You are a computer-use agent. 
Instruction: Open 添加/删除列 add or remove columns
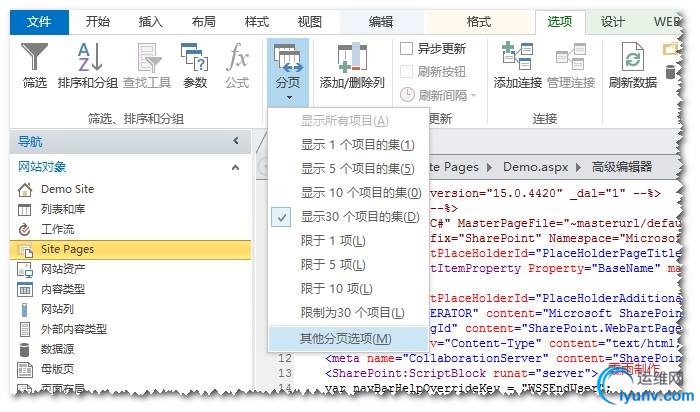point(352,65)
